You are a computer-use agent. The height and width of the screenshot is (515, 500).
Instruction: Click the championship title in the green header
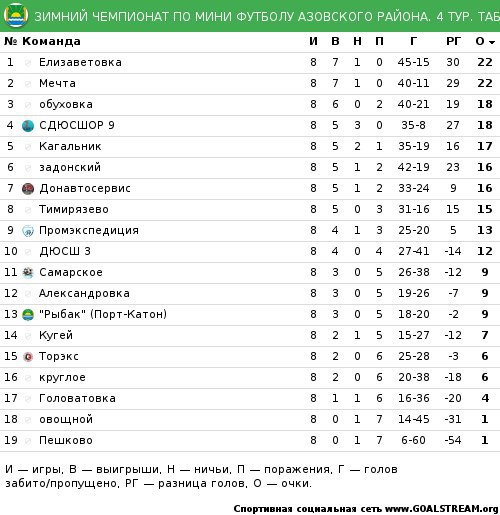pos(267,16)
